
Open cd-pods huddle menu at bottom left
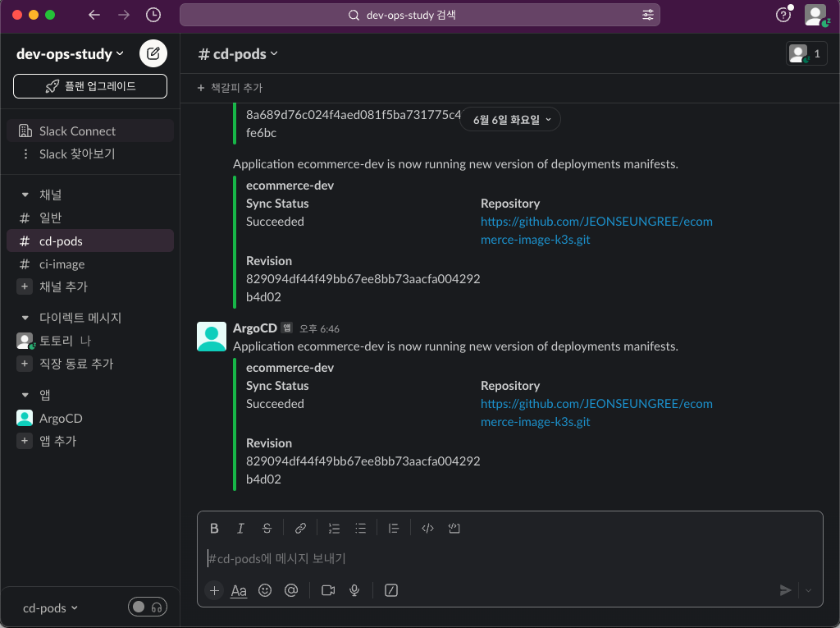pos(50,608)
